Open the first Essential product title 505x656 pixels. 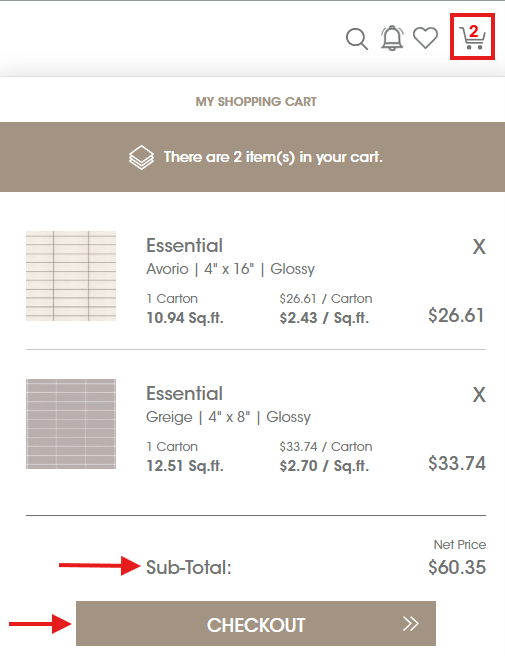[185, 246]
